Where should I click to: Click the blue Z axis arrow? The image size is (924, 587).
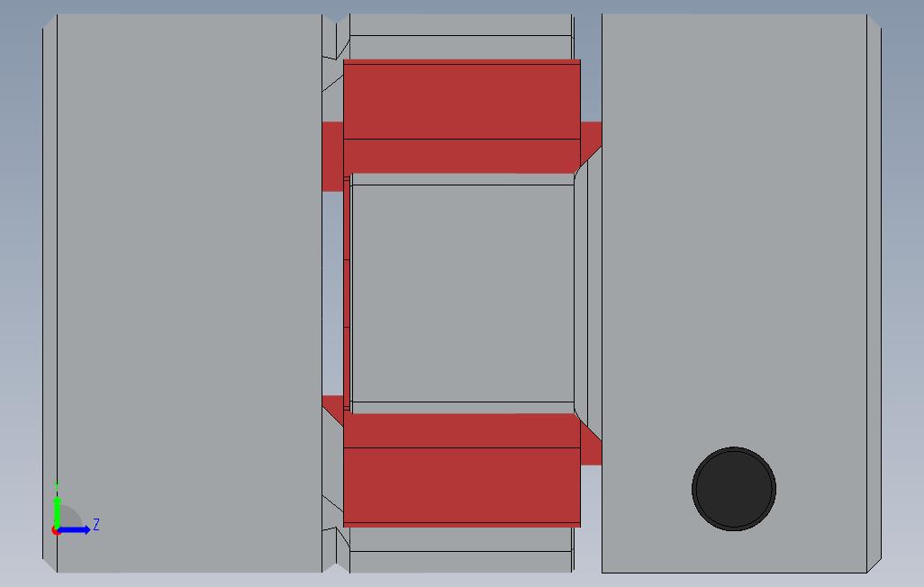[74, 530]
